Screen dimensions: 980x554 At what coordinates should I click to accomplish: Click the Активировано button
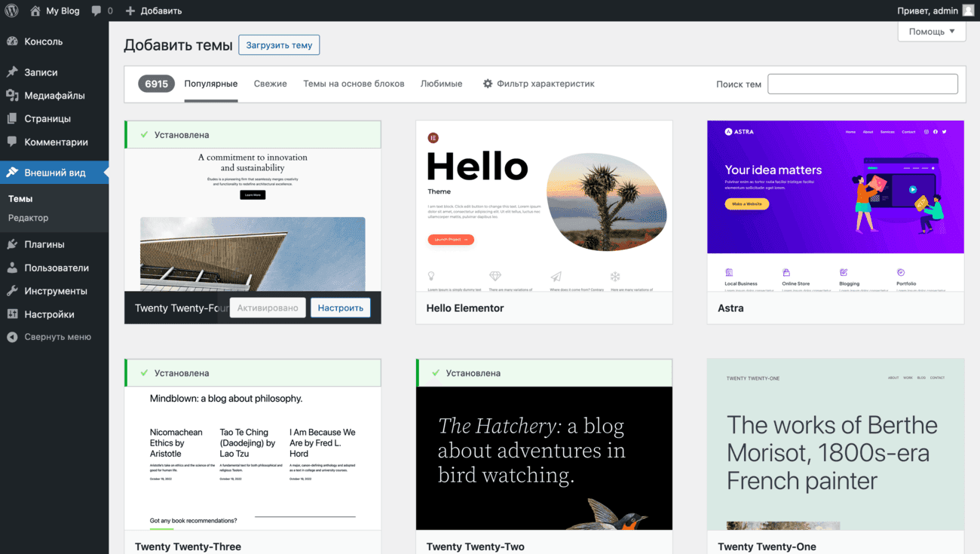(x=268, y=308)
